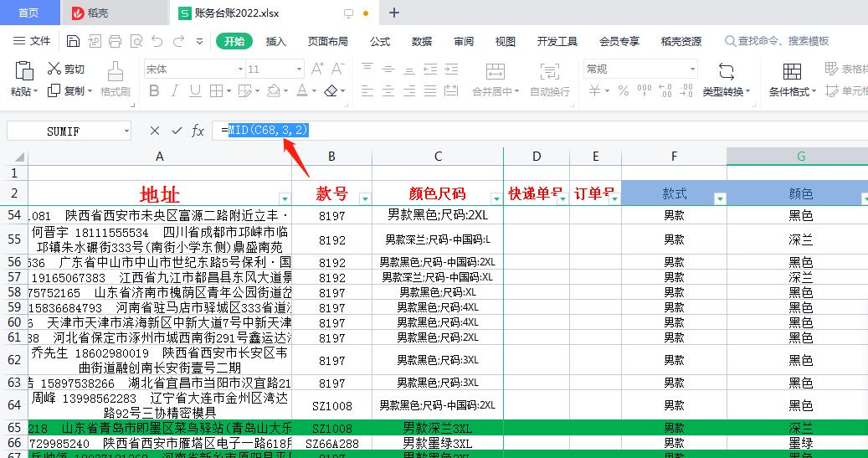The width and height of the screenshot is (868, 458).
Task: Open the filter dropdown on 款号 header
Action: [x=365, y=198]
